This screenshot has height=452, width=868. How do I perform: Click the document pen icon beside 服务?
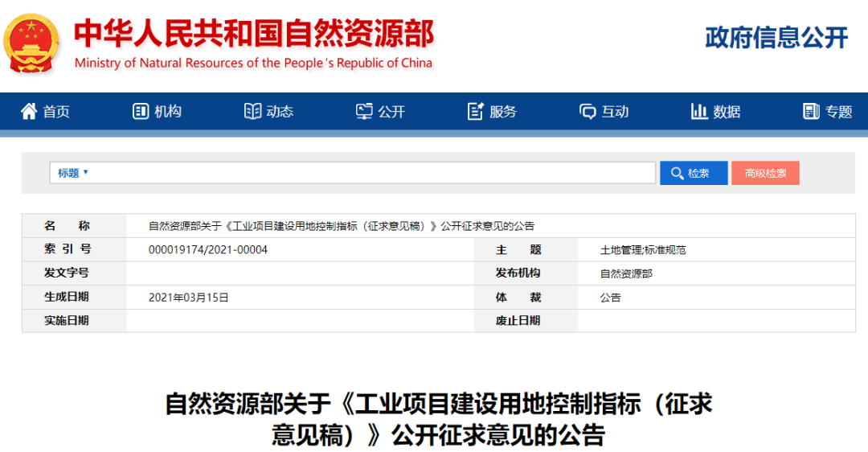(476, 111)
